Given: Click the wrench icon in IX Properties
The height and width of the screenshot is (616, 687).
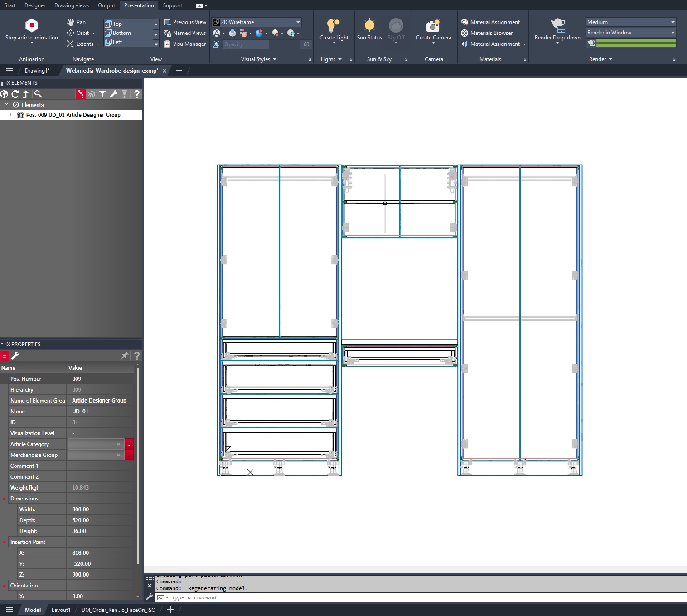Looking at the screenshot, I should (x=15, y=356).
